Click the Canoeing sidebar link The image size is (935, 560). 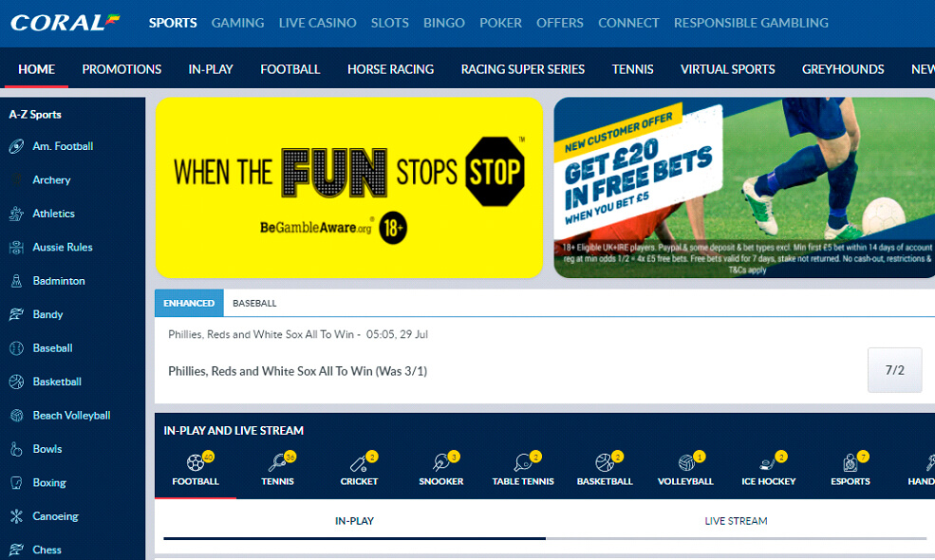[55, 516]
